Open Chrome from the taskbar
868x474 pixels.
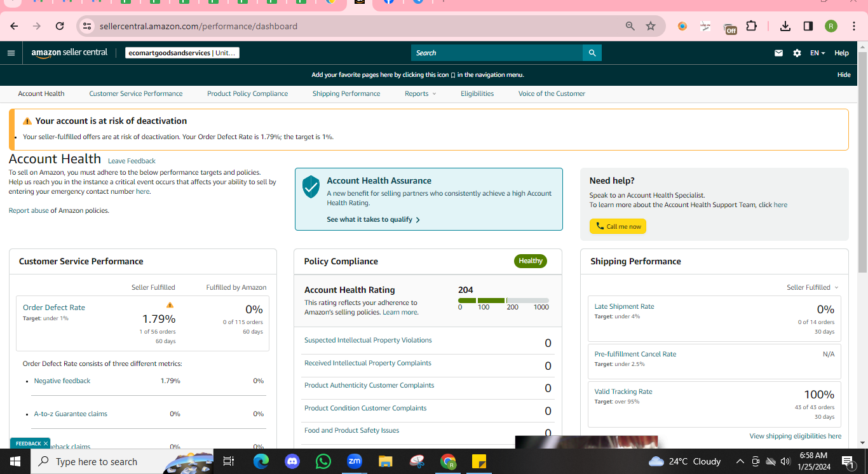click(x=448, y=461)
